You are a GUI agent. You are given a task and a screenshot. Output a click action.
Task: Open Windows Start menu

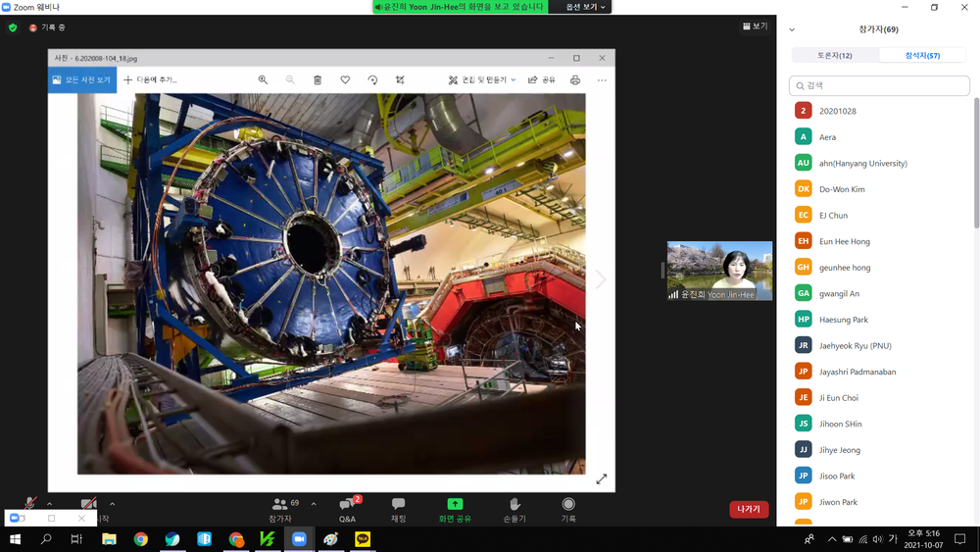[15, 539]
